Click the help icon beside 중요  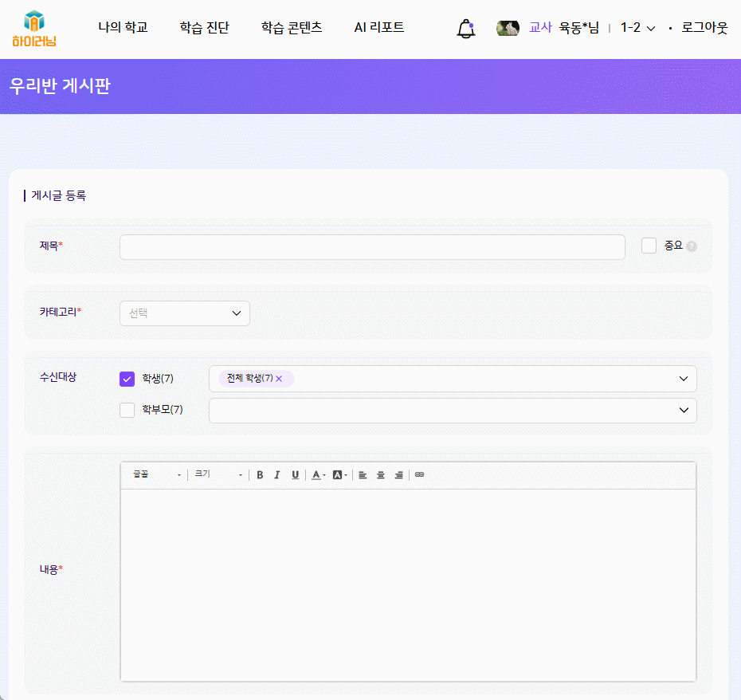[692, 246]
